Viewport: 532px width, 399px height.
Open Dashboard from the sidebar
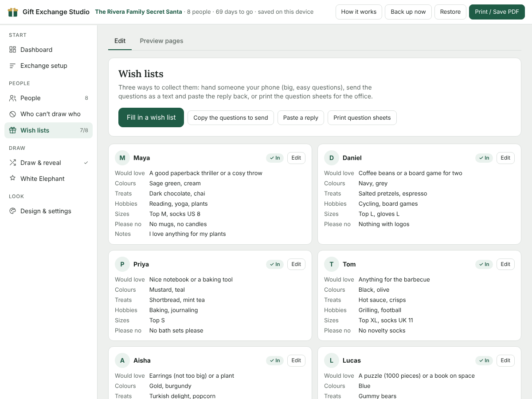tap(49, 50)
